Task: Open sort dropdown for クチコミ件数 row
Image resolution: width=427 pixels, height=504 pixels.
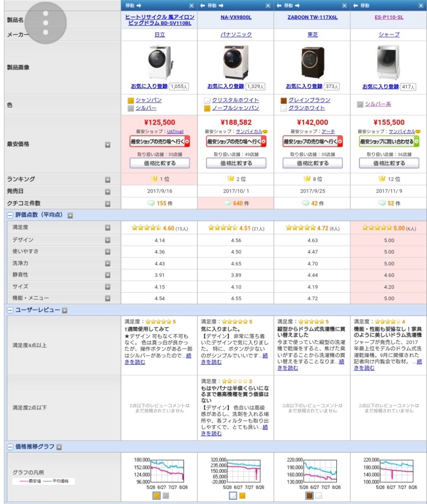Action: [108, 204]
